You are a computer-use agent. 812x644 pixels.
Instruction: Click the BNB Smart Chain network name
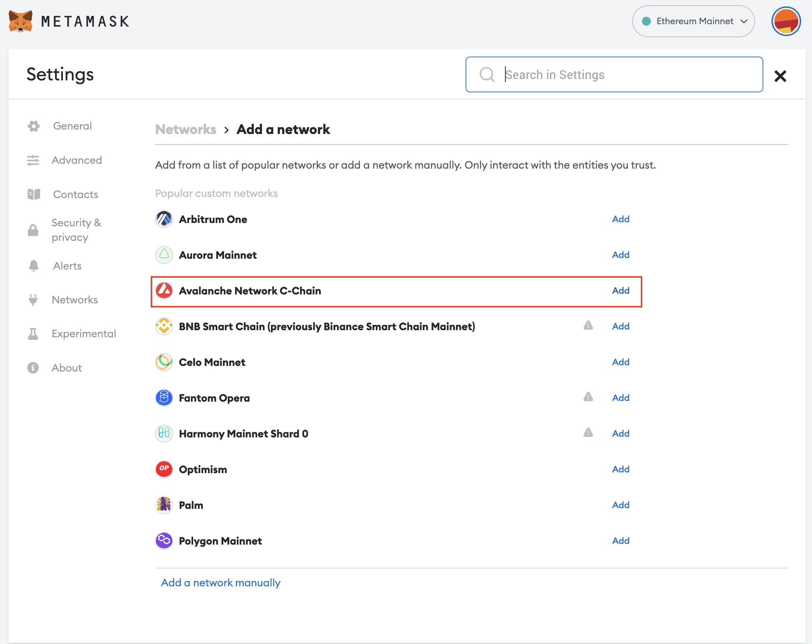coord(327,327)
